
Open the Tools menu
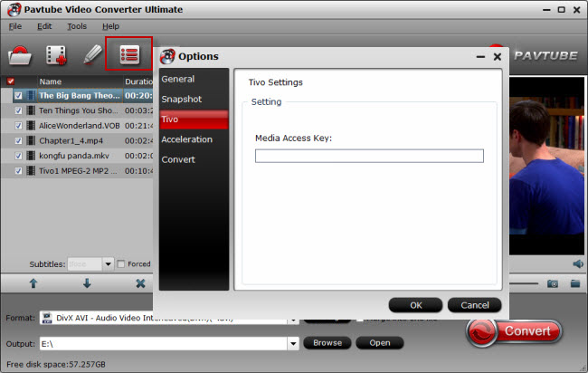(77, 26)
